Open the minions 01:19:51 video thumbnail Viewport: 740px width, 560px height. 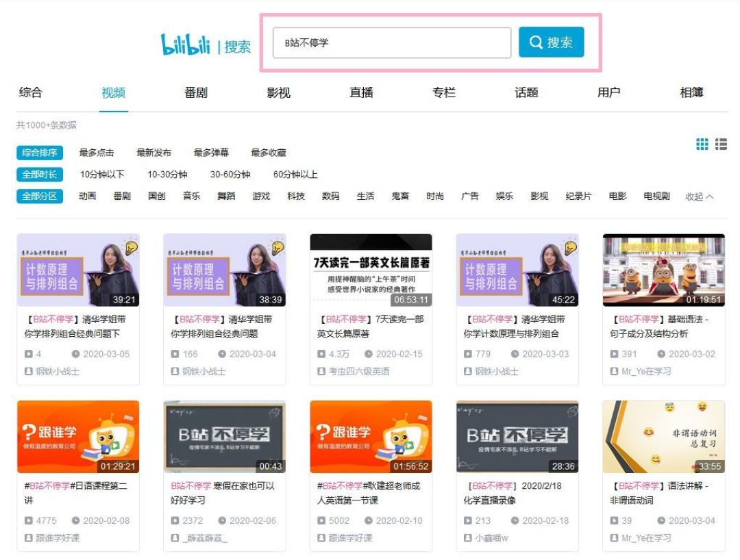pos(663,270)
